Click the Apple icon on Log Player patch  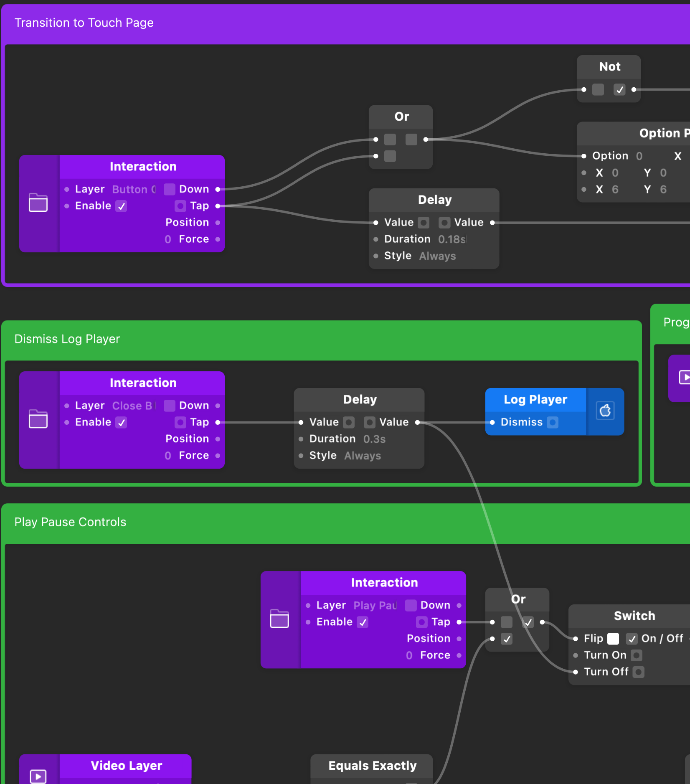[605, 411]
